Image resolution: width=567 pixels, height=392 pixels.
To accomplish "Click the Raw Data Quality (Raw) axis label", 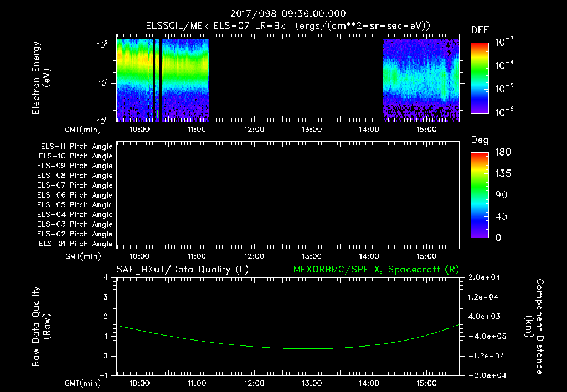I will [41, 327].
